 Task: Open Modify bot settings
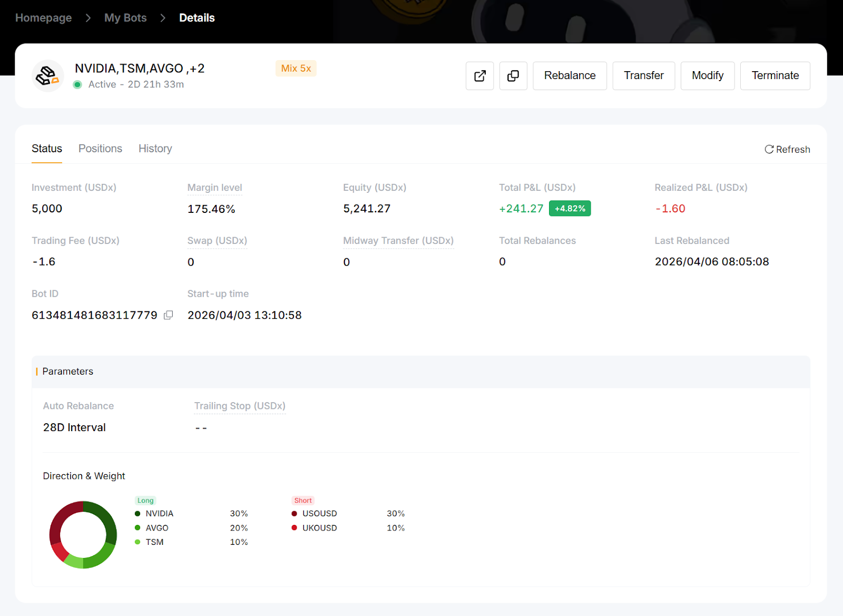(x=707, y=76)
